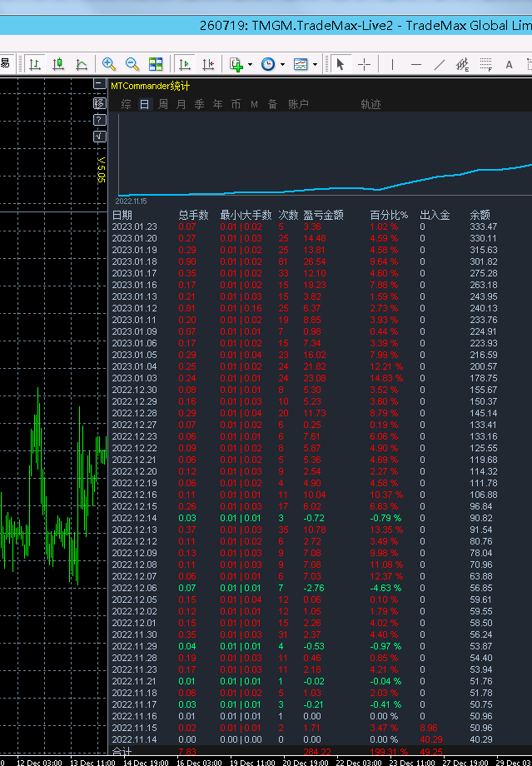Zoom in on the chart
Image resolution: width=532 pixels, height=766 pixels.
click(x=108, y=64)
